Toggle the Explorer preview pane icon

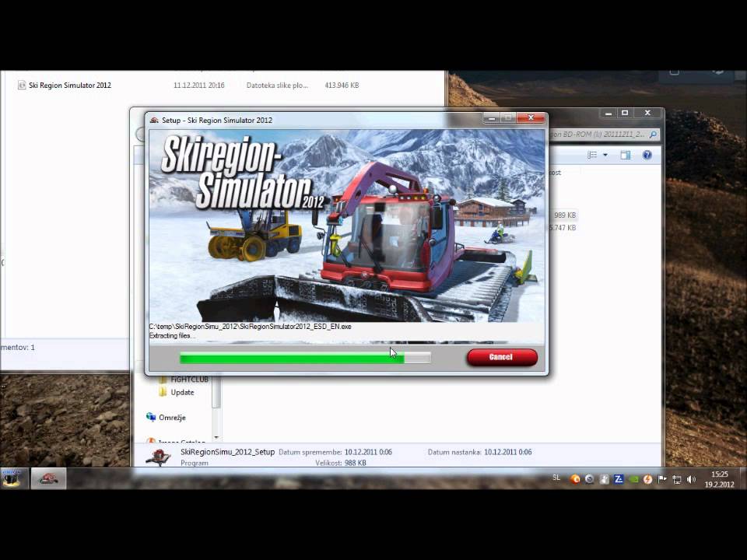[626, 156]
